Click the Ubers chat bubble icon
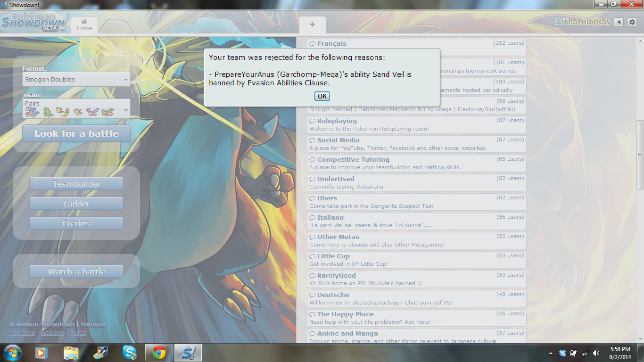 point(312,198)
